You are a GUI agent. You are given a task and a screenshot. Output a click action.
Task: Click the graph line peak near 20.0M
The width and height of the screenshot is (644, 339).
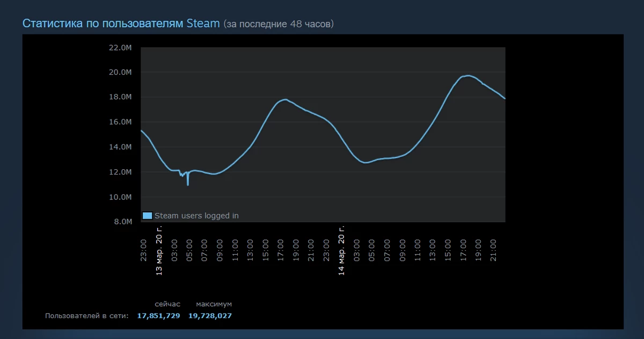click(468, 75)
